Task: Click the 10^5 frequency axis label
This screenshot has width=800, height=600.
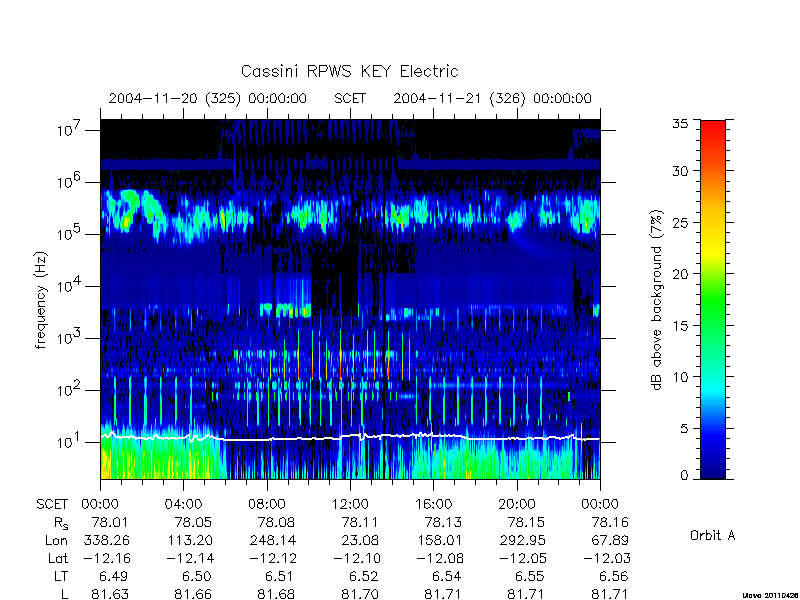Action: (x=70, y=233)
